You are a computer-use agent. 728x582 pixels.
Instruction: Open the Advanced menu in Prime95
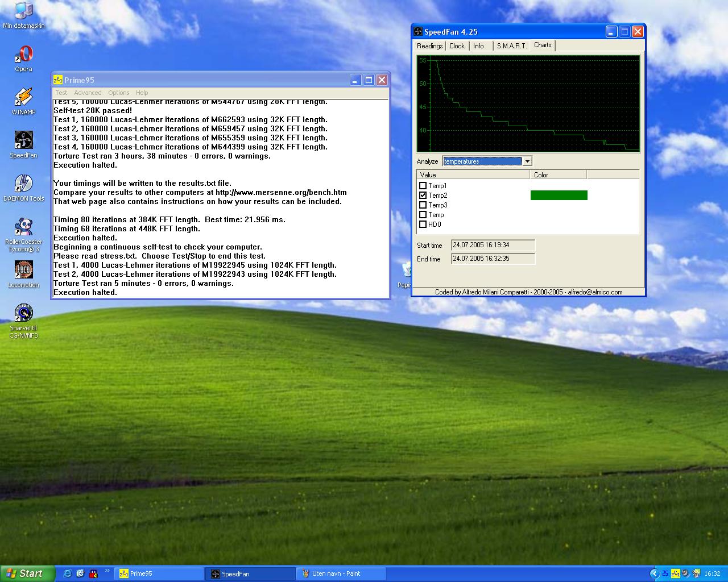coord(88,93)
